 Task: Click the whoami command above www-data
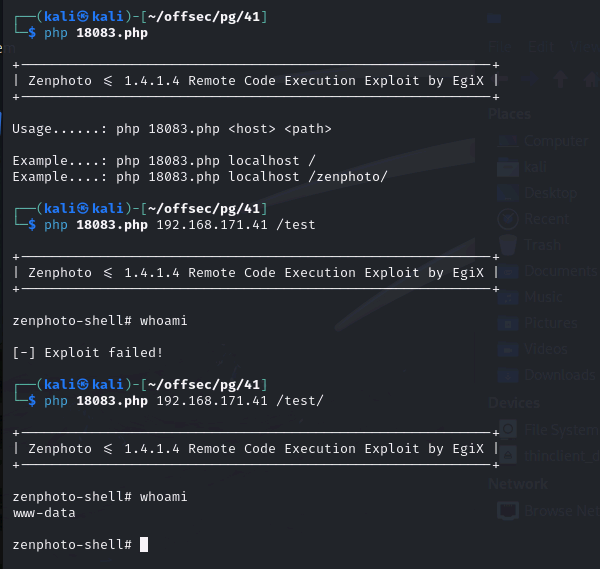163,497
